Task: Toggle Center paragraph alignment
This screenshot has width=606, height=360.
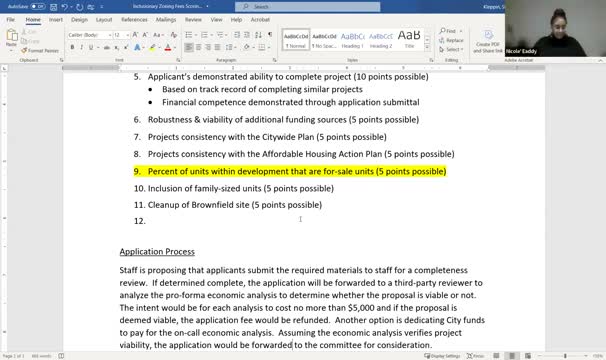Action: coord(198,47)
